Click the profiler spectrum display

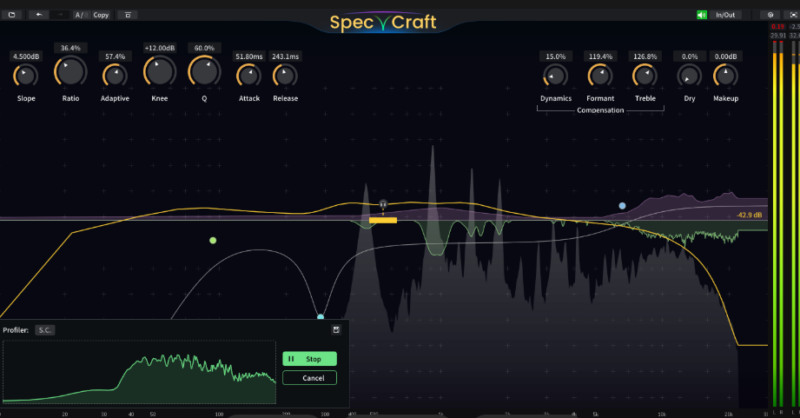(x=139, y=372)
